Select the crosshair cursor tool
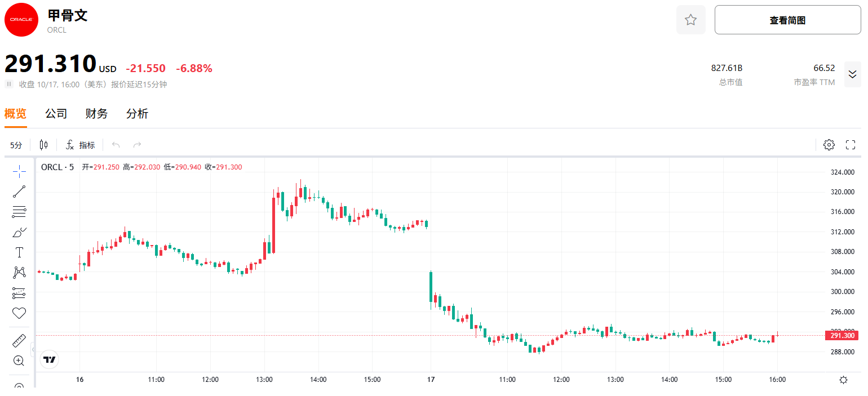Viewport: 868px width, 396px height. (19, 171)
